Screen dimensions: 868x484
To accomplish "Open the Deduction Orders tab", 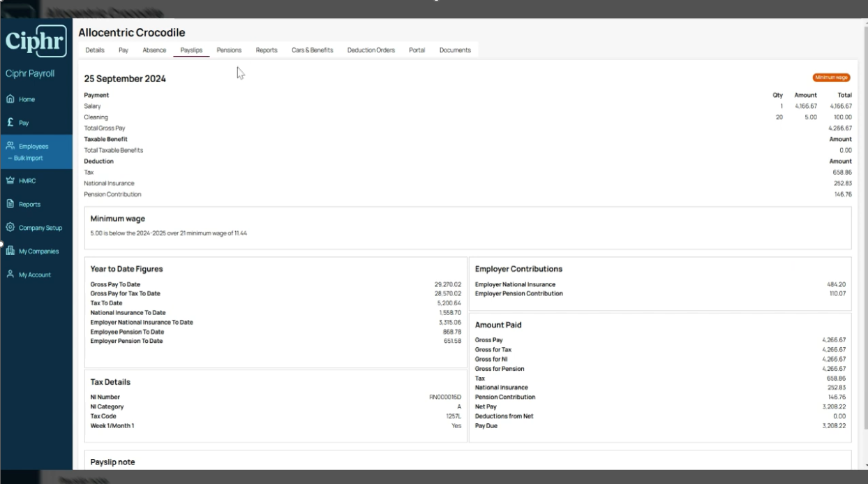I will pos(371,50).
